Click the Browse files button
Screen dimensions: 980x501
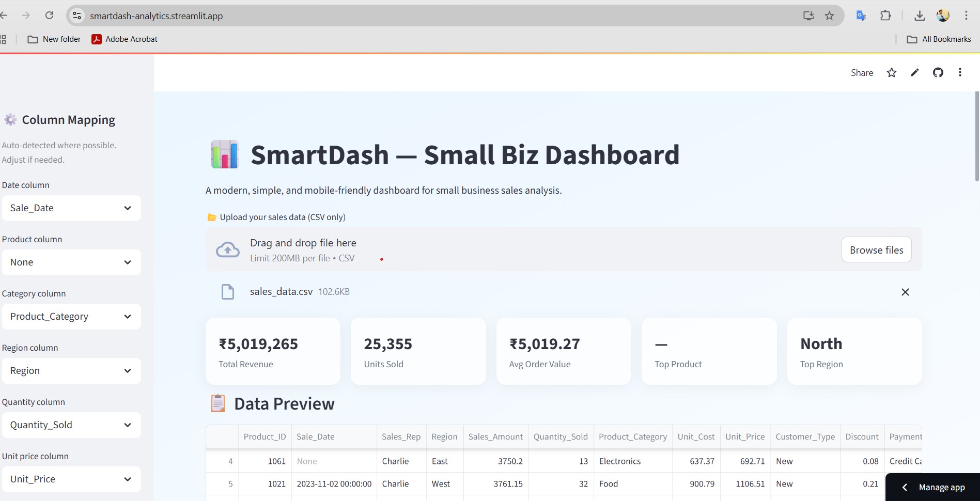click(876, 249)
